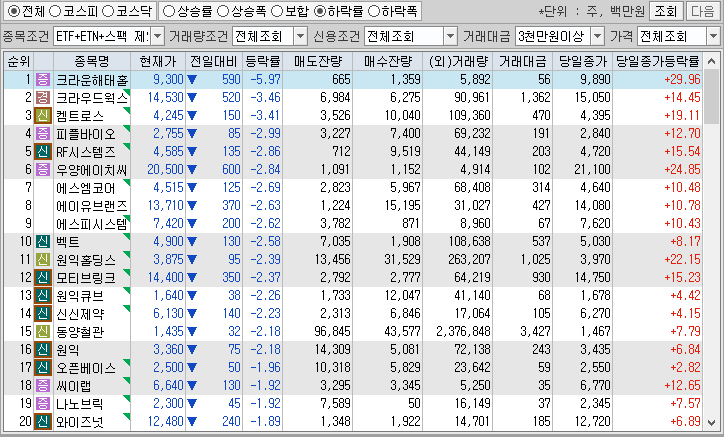Open the 거래량조건 dropdown arrow

301,36
